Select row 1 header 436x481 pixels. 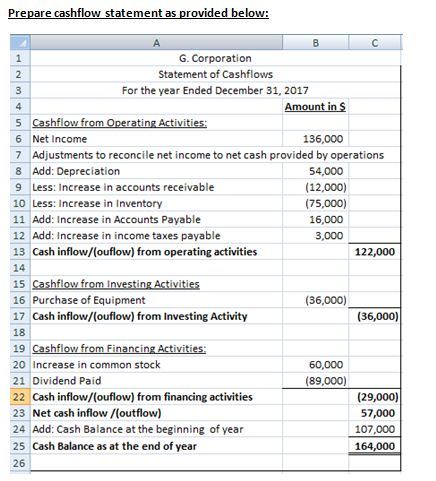coord(20,58)
